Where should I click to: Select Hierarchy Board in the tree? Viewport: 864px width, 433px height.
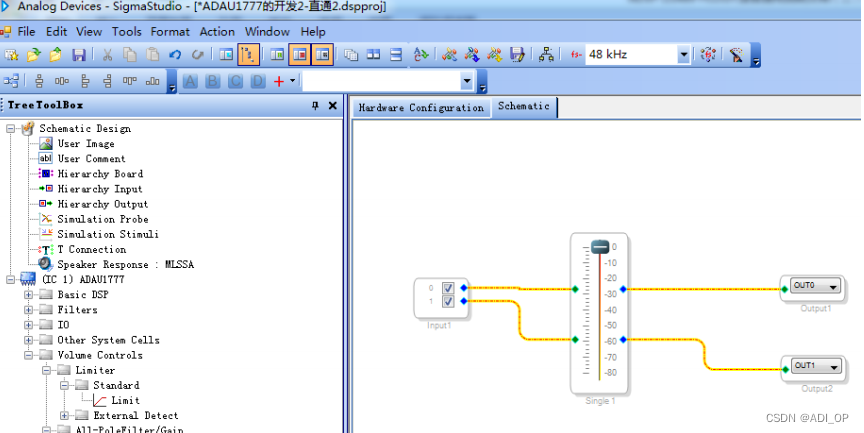click(x=100, y=174)
